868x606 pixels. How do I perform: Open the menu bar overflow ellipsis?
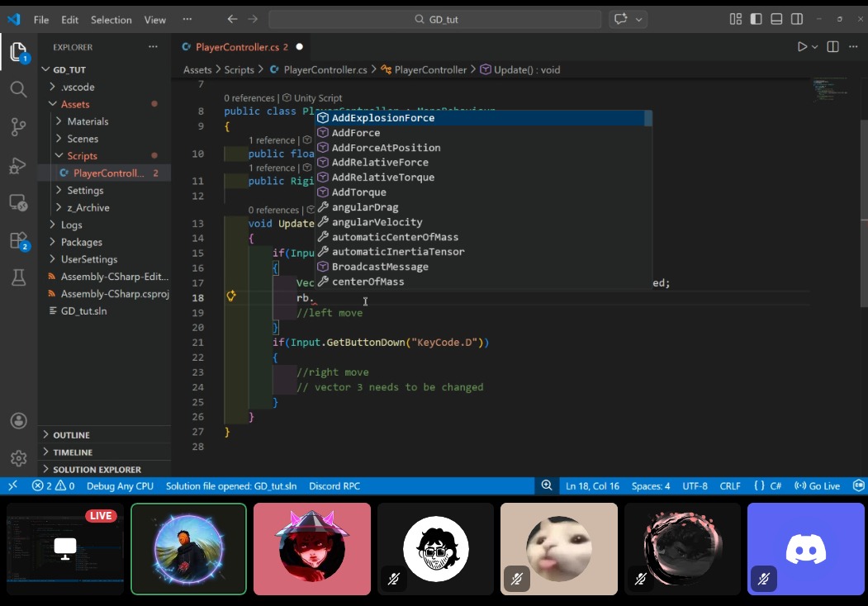[187, 19]
